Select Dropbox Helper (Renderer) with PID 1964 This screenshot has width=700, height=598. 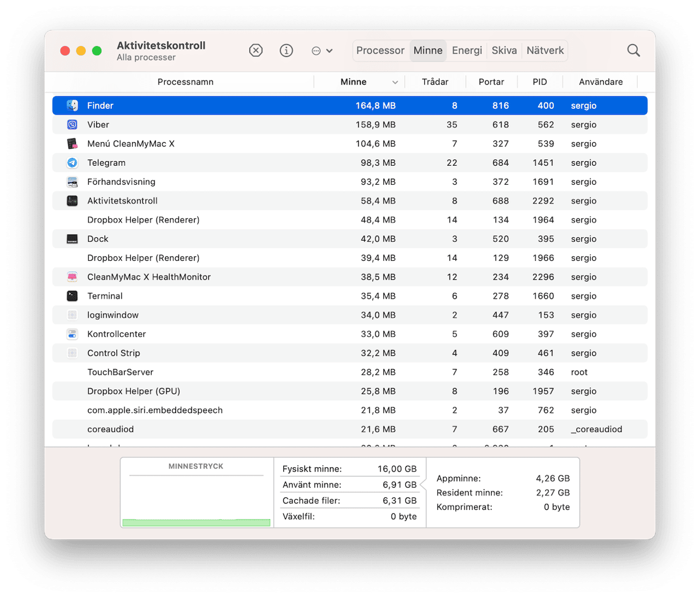tap(143, 219)
